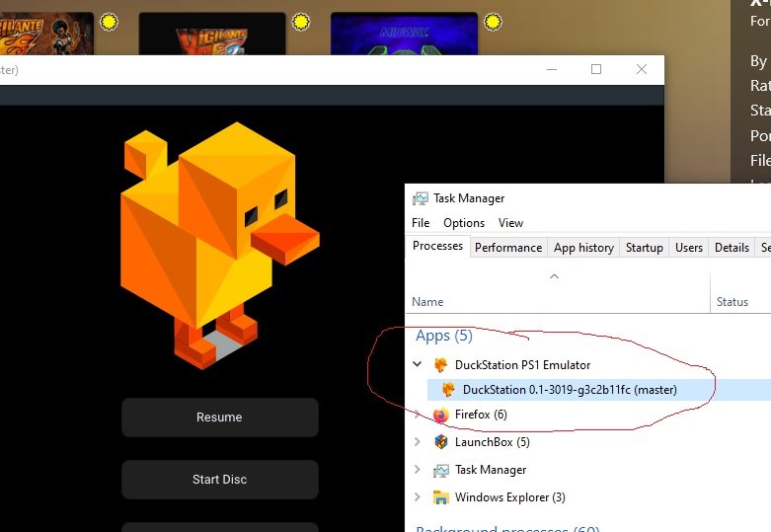Viewport: 771px width, 532px height.
Task: Expand the Task Manager process group
Action: [417, 470]
